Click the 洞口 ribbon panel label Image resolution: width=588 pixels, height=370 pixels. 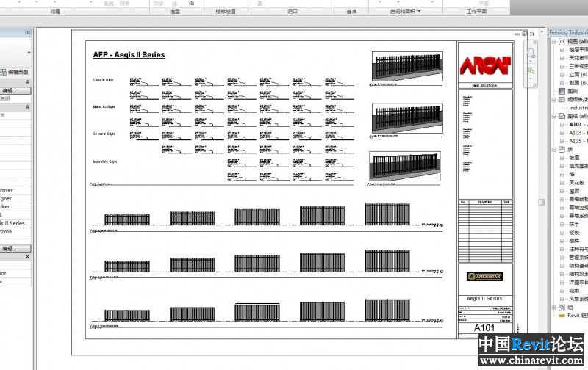point(292,11)
